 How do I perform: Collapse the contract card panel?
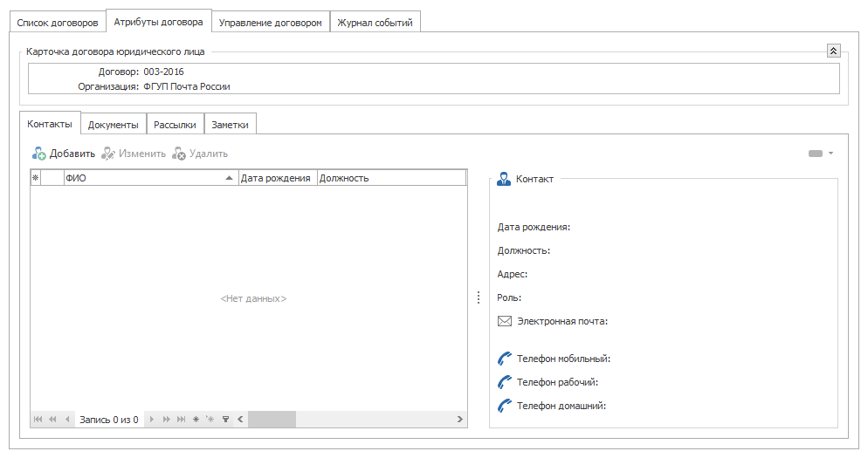click(834, 51)
